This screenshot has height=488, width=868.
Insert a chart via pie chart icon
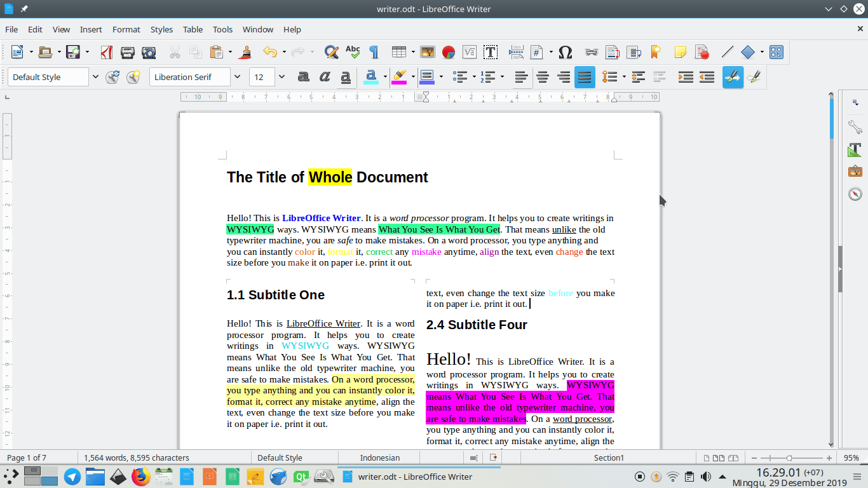[449, 52]
